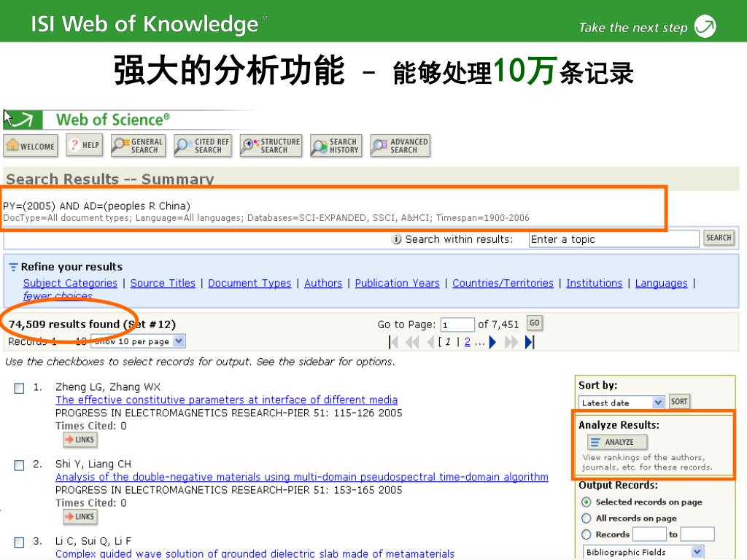Screen dimensions: 747x560
Task: Click the Enter a topic field
Action: tap(614, 239)
